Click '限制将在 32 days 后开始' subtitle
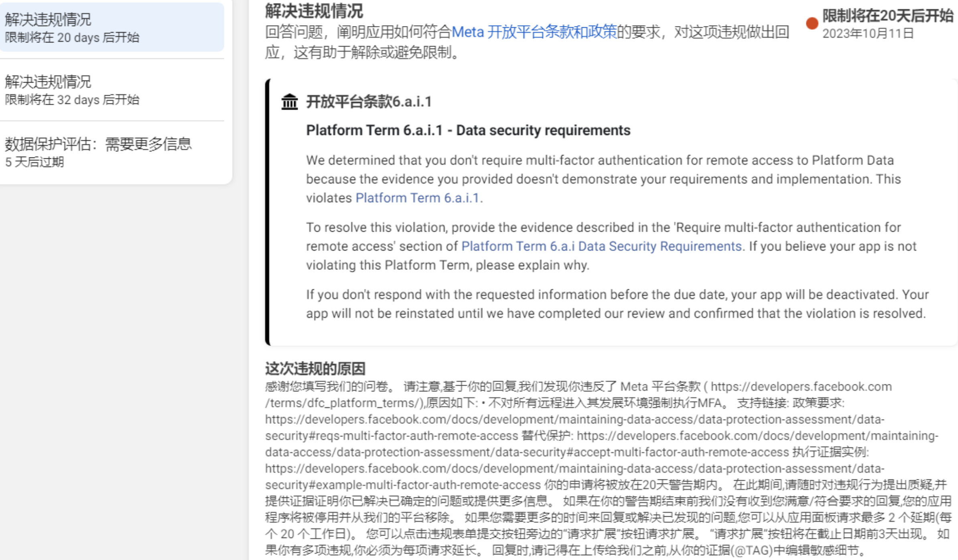This screenshot has width=958, height=560. (72, 100)
